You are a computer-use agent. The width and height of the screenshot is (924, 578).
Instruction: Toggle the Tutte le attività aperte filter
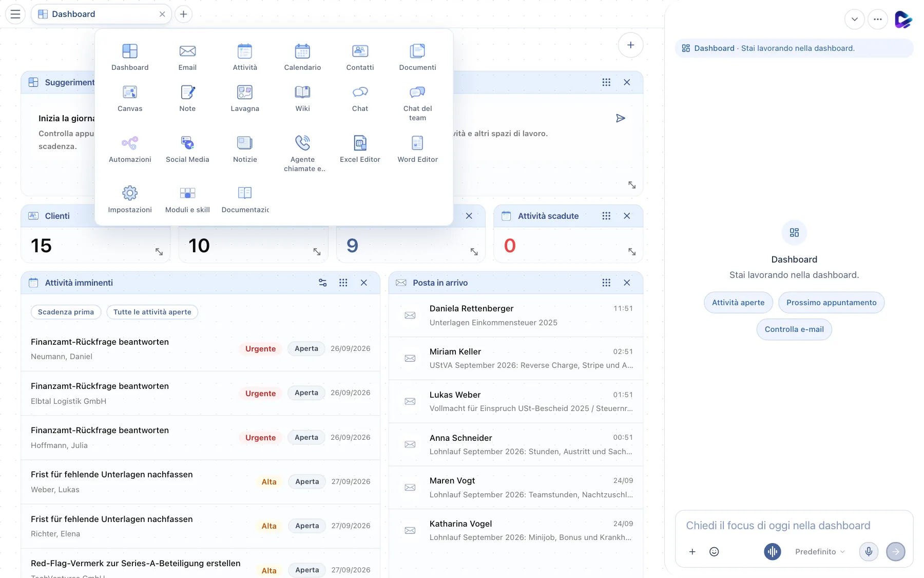[x=152, y=312]
